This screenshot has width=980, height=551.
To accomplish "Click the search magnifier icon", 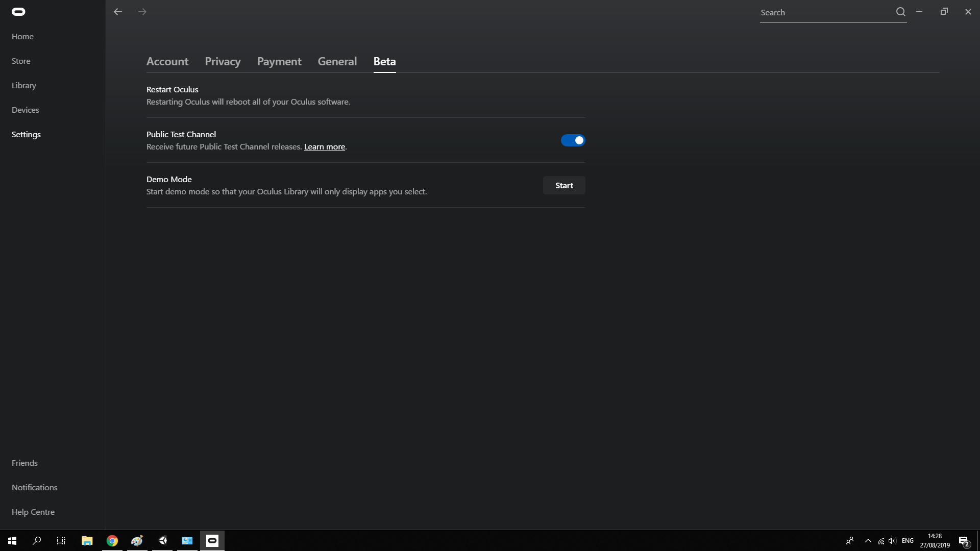I will pyautogui.click(x=900, y=12).
